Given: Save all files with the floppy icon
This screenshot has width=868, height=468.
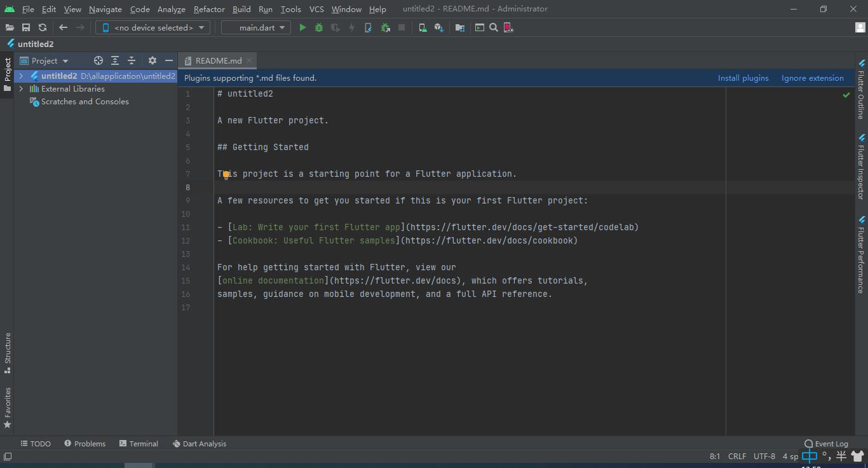Looking at the screenshot, I should [x=26, y=27].
